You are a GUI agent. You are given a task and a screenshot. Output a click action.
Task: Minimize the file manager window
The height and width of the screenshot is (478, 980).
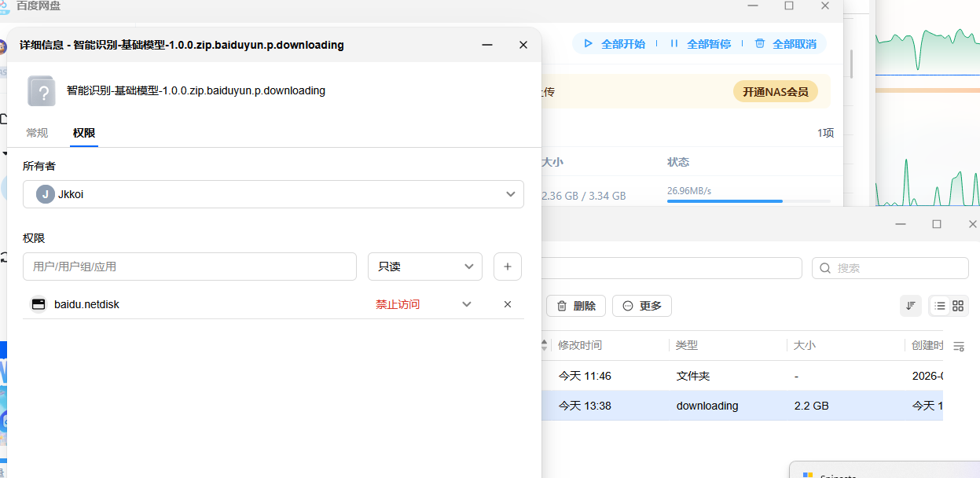click(x=901, y=224)
